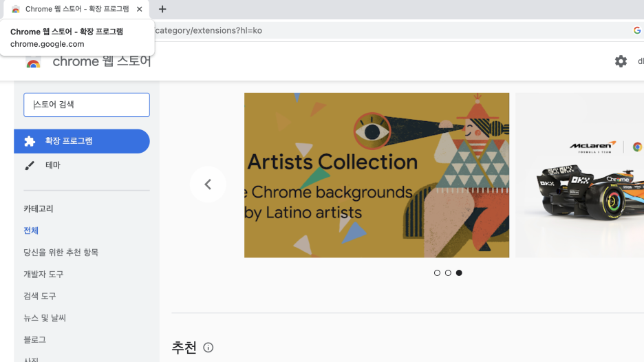Image resolution: width=644 pixels, height=362 pixels.
Task: Show info about 추천 section
Action: (x=208, y=348)
